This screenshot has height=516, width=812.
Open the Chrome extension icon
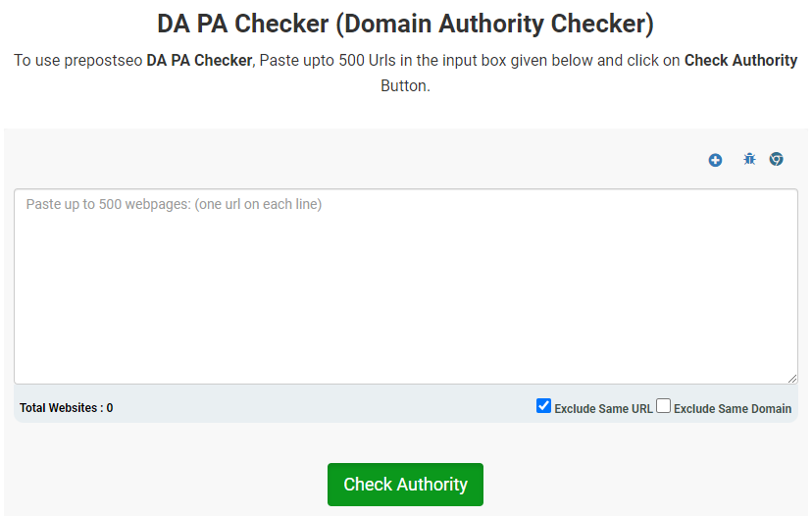coord(776,159)
